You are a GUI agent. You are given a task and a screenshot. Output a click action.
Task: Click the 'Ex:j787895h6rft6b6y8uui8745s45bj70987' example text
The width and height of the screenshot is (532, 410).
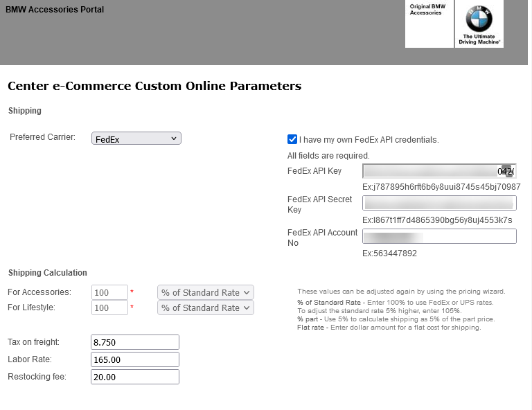click(441, 187)
